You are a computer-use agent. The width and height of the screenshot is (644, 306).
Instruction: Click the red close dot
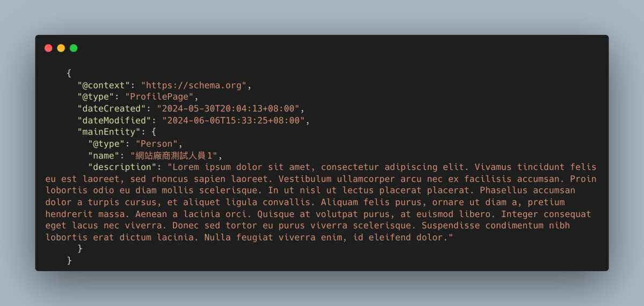click(x=48, y=48)
